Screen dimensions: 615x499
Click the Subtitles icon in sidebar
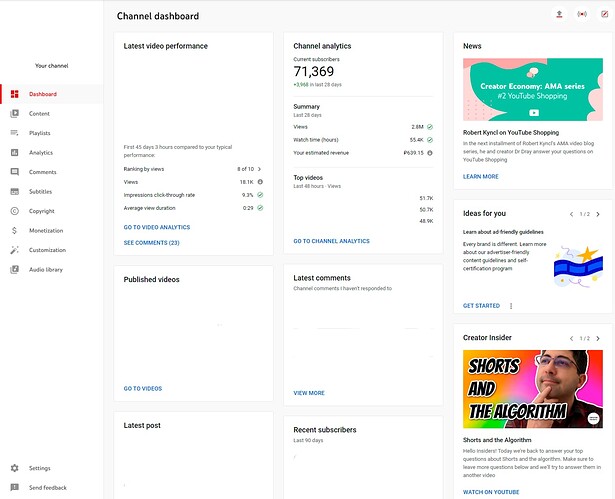[15, 191]
